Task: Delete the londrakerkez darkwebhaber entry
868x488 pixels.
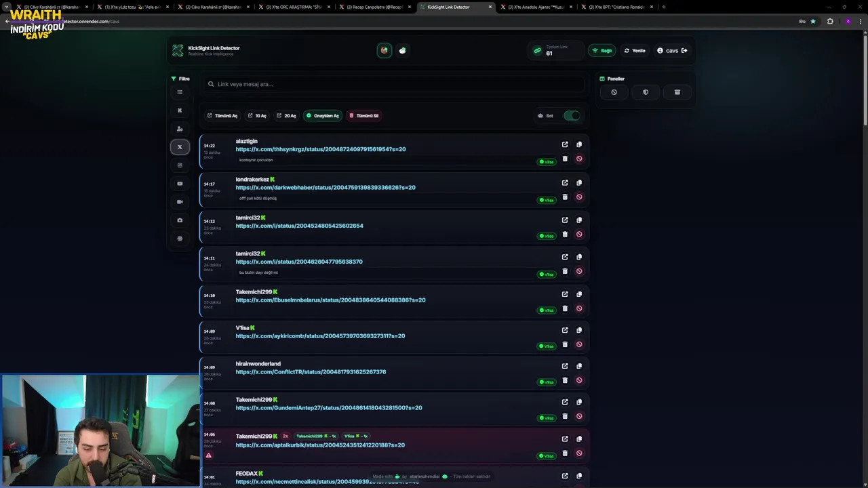Action: (565, 197)
